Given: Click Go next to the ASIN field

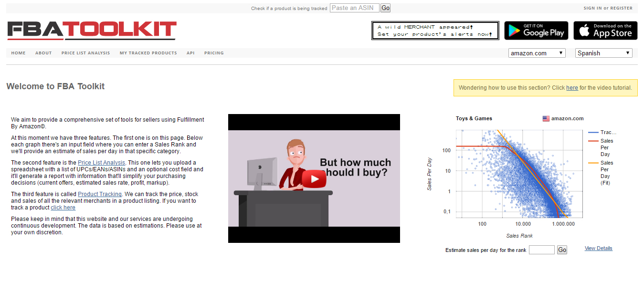Looking at the screenshot, I should [x=385, y=8].
